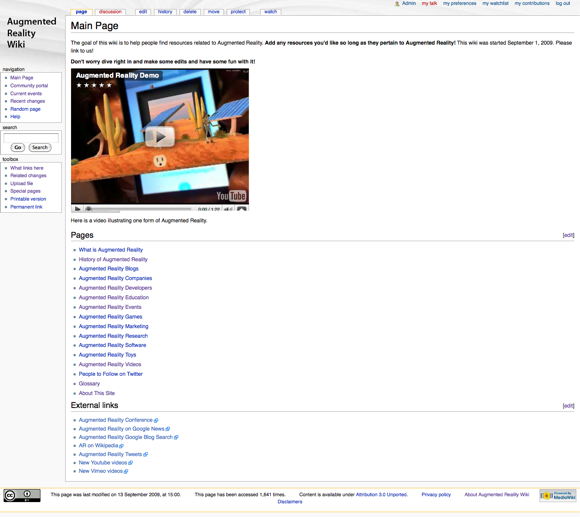Open Augmented Reality Events
Image resolution: width=580 pixels, height=517 pixels.
click(110, 307)
